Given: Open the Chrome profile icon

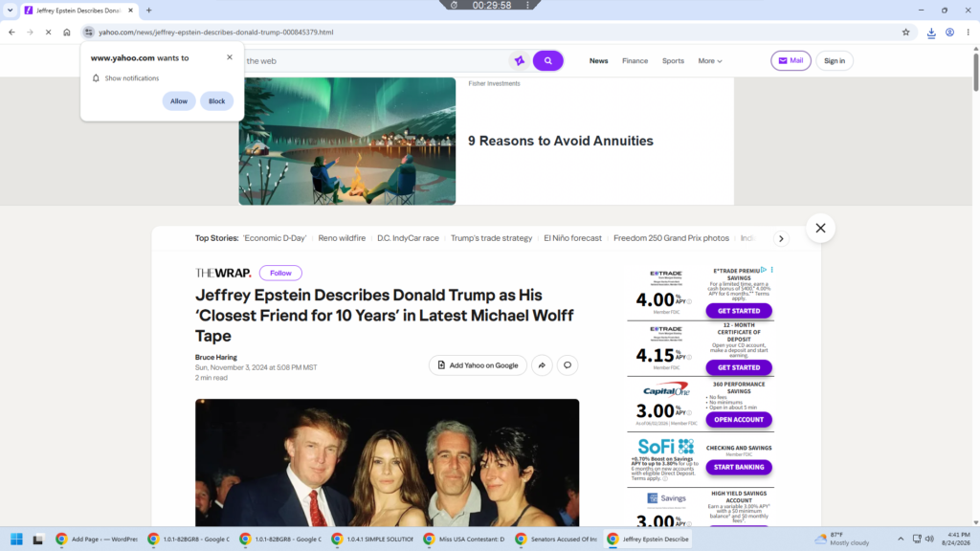Looking at the screenshot, I should coord(950,32).
